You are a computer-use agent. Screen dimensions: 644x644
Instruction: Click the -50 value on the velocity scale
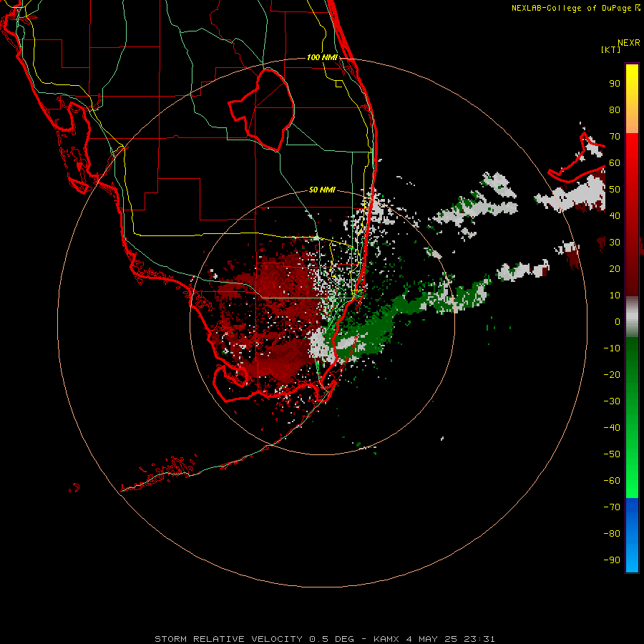(x=612, y=454)
